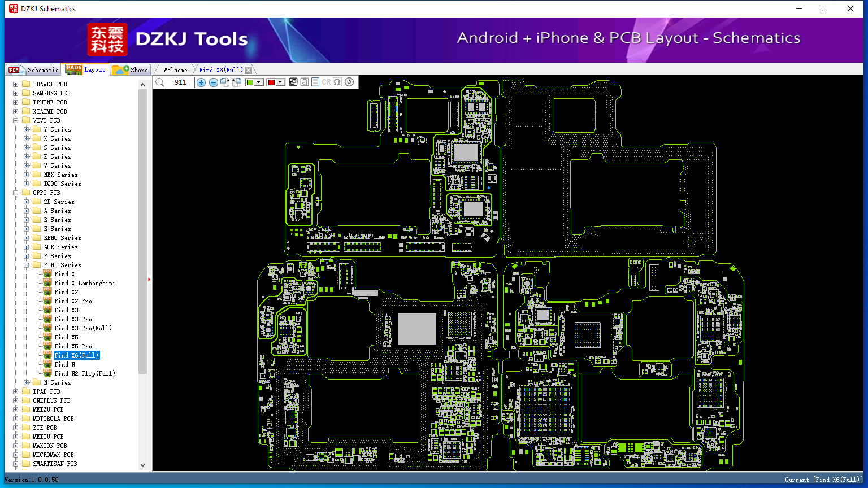Click the ZTE PCB folder
Image resolution: width=868 pixels, height=488 pixels.
45,428
